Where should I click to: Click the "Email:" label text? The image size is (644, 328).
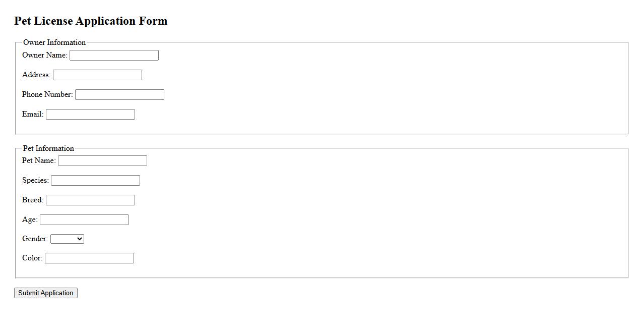click(33, 114)
